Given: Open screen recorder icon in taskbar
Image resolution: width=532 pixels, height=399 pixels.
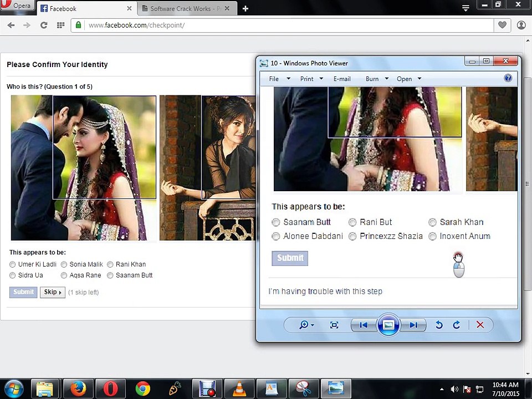Looking at the screenshot, I should coord(207,389).
